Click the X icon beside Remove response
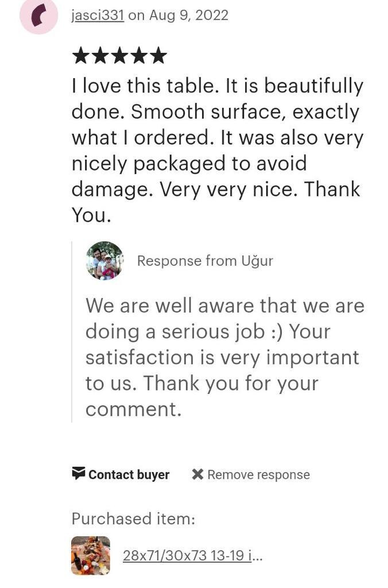Screen dimensions: 388x588 click(x=197, y=474)
